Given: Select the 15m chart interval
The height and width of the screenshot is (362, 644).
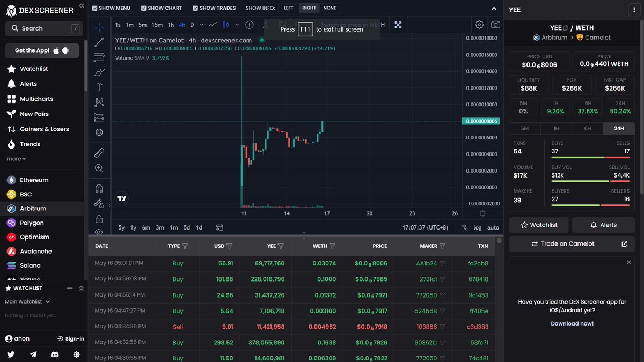Looking at the screenshot, I should click(157, 25).
